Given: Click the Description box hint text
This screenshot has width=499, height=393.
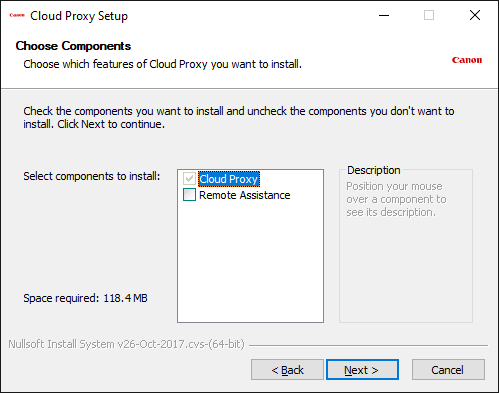Looking at the screenshot, I should (x=396, y=199).
